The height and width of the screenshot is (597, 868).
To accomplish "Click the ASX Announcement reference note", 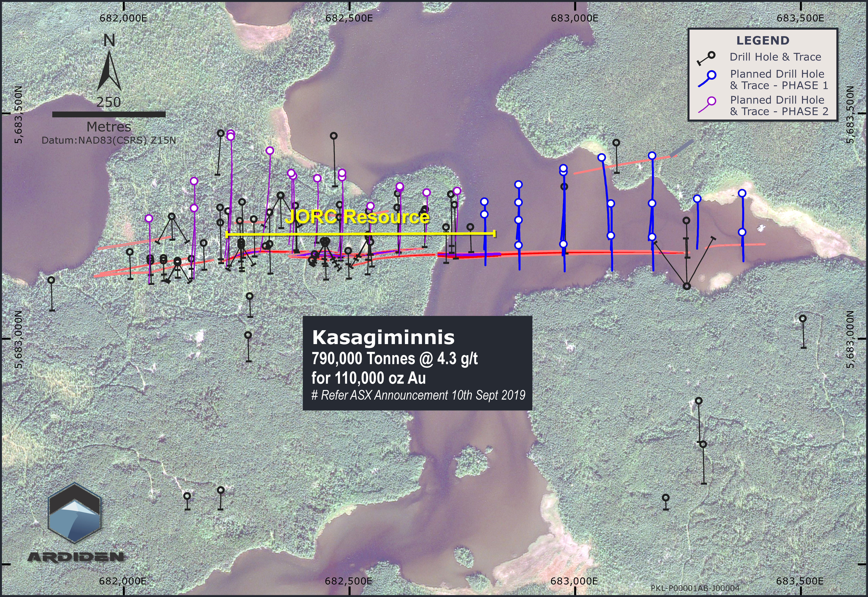I will coord(418,395).
